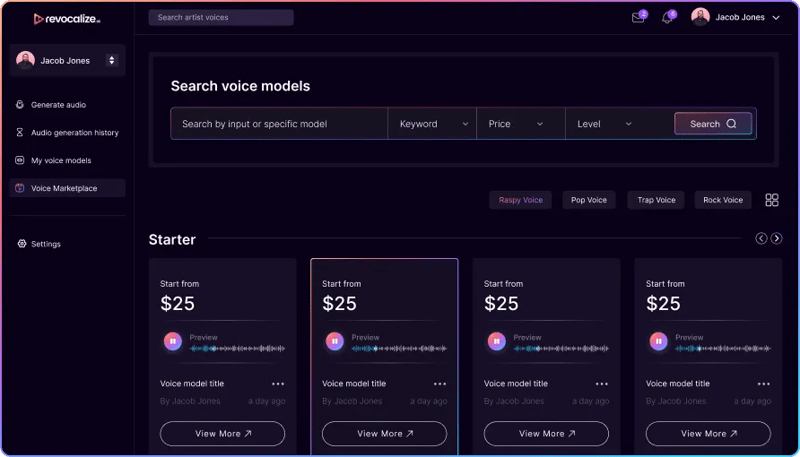Expand the Price dropdown
Image resolution: width=800 pixels, height=457 pixels.
(520, 124)
